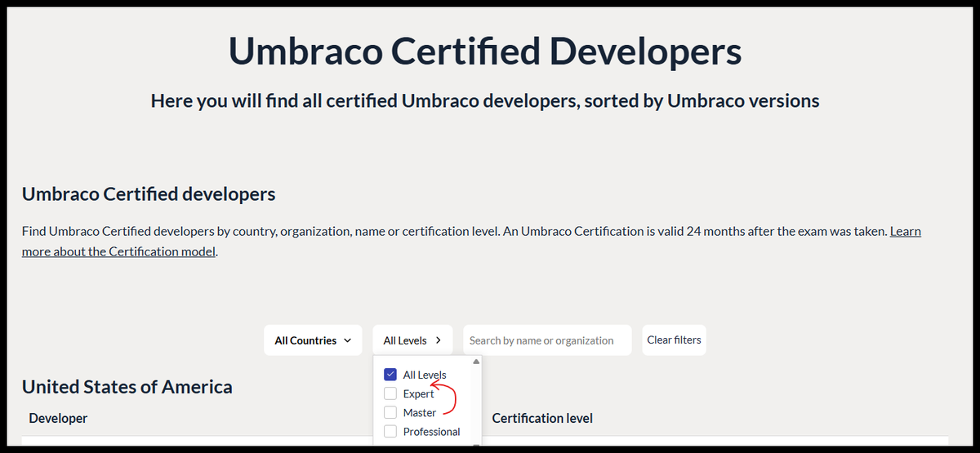Collapse the All Levels dropdown
The image size is (980, 453).
tap(413, 340)
